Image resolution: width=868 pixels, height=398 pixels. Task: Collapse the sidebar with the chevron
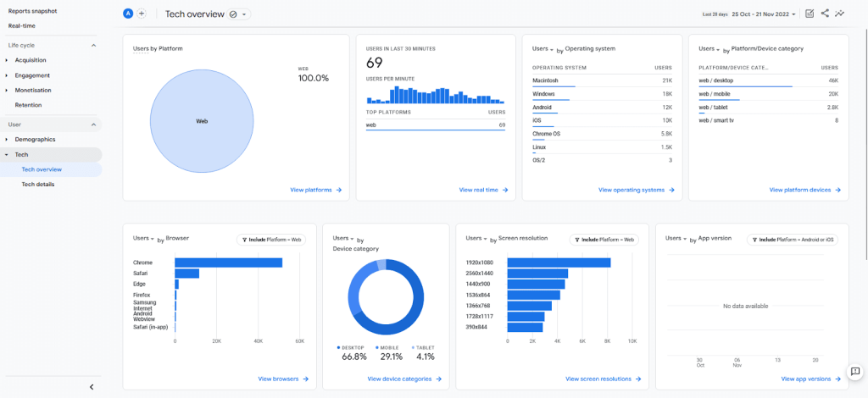pos(92,387)
